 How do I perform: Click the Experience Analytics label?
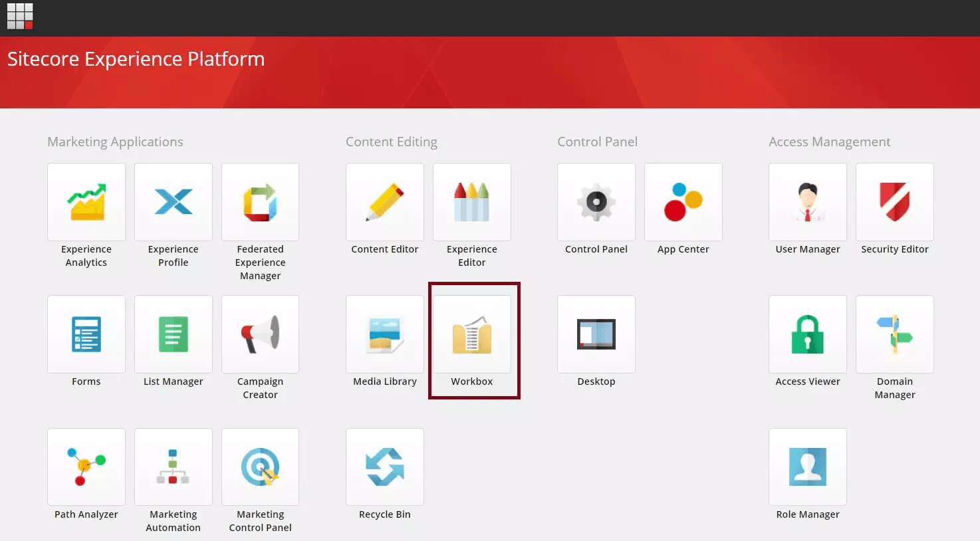point(86,256)
